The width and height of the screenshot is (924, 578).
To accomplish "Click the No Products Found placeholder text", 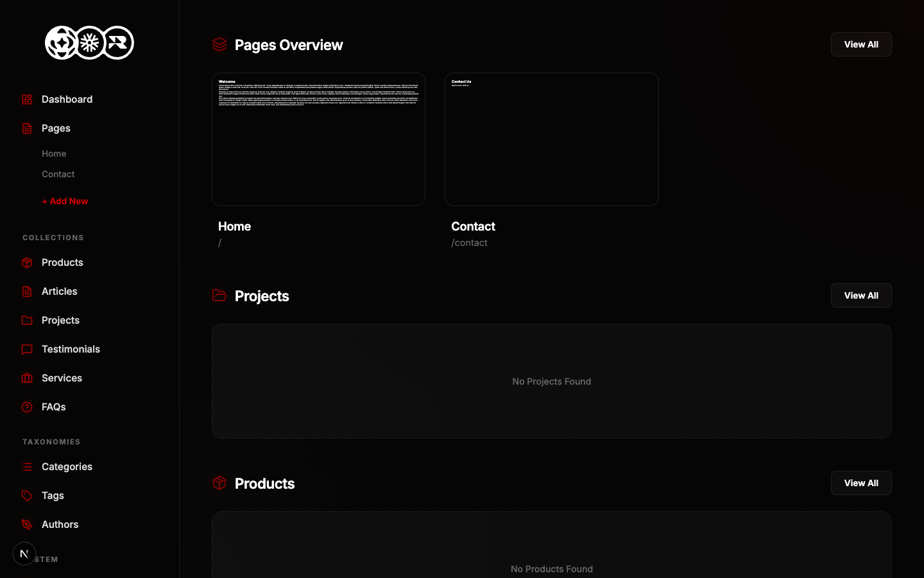I will [x=552, y=569].
